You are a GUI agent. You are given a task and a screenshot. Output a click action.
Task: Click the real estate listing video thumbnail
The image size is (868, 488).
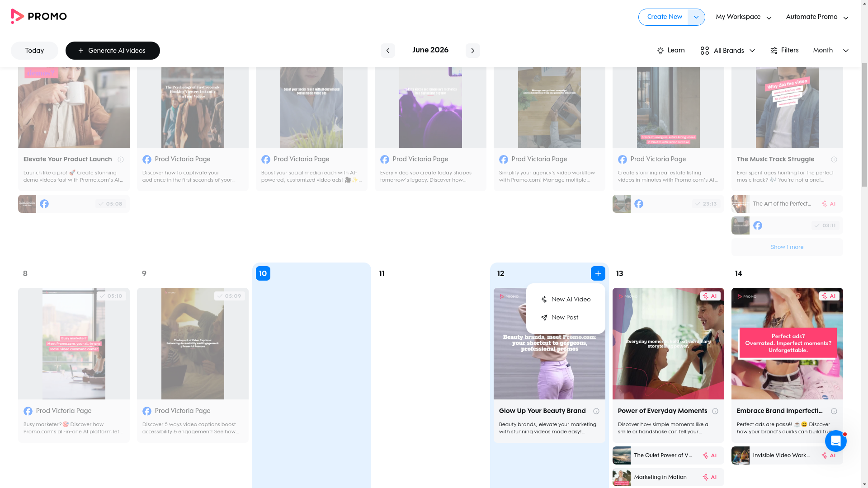point(668,107)
